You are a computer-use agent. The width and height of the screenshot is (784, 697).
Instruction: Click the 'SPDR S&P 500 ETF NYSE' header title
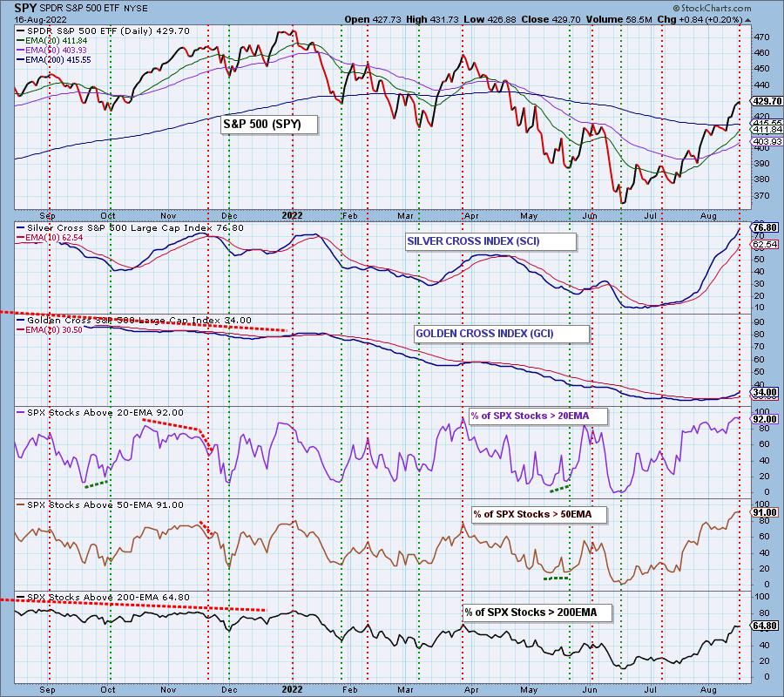(x=93, y=9)
